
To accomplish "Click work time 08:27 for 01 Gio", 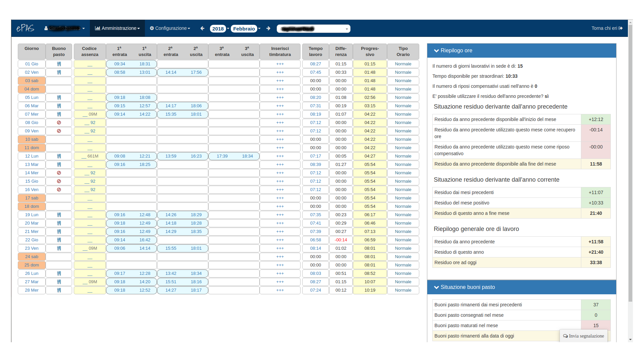I will tap(316, 64).
